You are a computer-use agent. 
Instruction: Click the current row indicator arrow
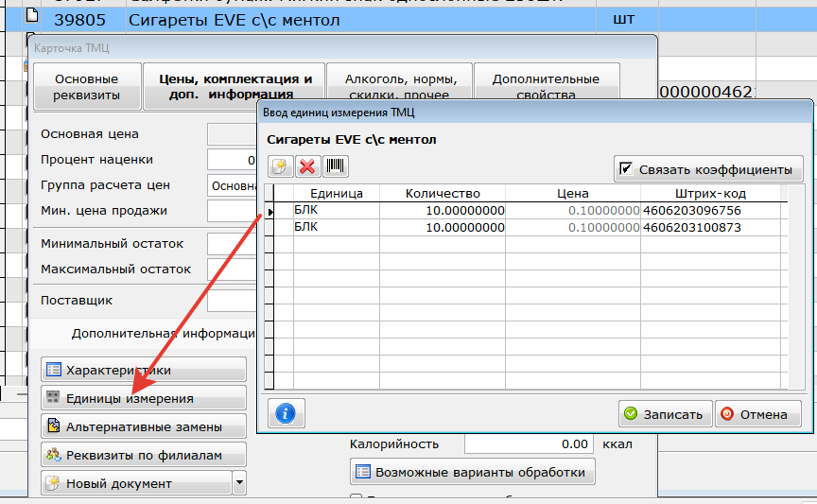coord(269,212)
